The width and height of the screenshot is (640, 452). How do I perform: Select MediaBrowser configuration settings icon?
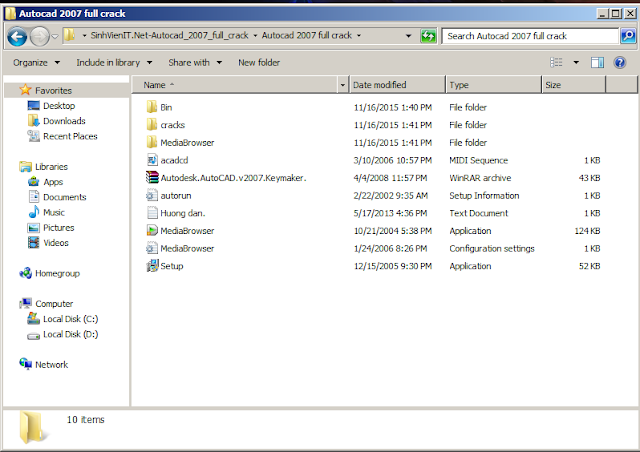coord(152,248)
